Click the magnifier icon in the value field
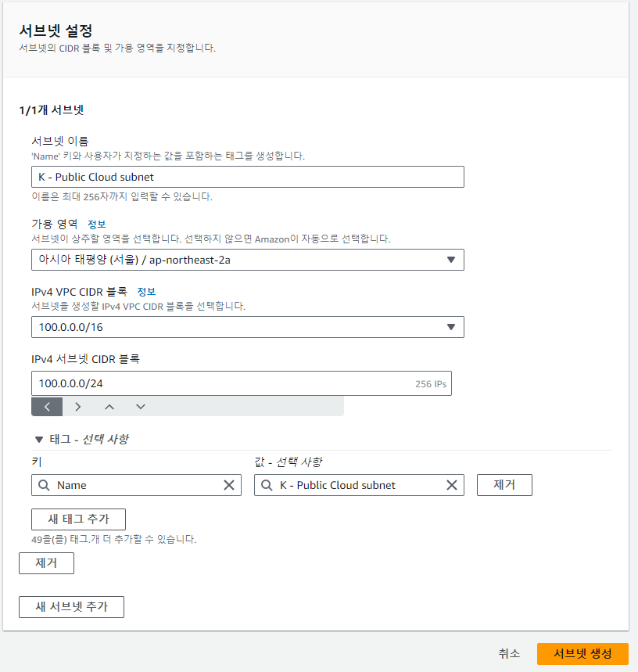This screenshot has height=672, width=638. (x=266, y=485)
